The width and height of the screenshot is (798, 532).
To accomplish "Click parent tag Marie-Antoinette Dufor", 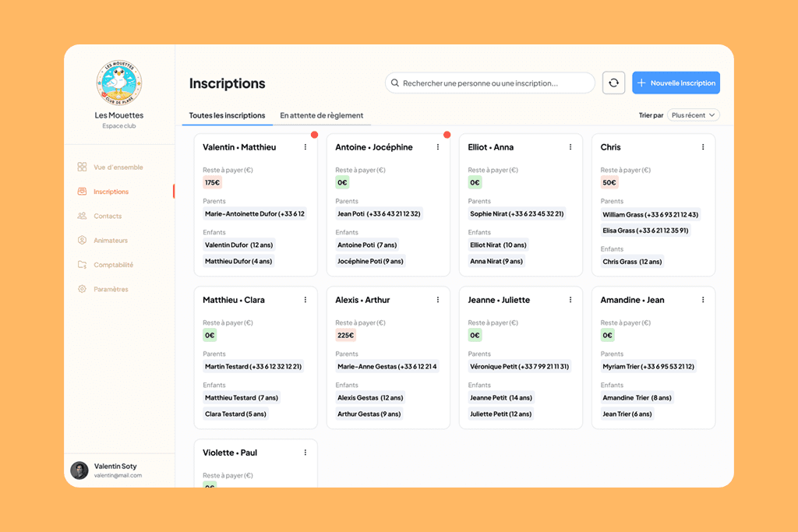I will pyautogui.click(x=255, y=213).
